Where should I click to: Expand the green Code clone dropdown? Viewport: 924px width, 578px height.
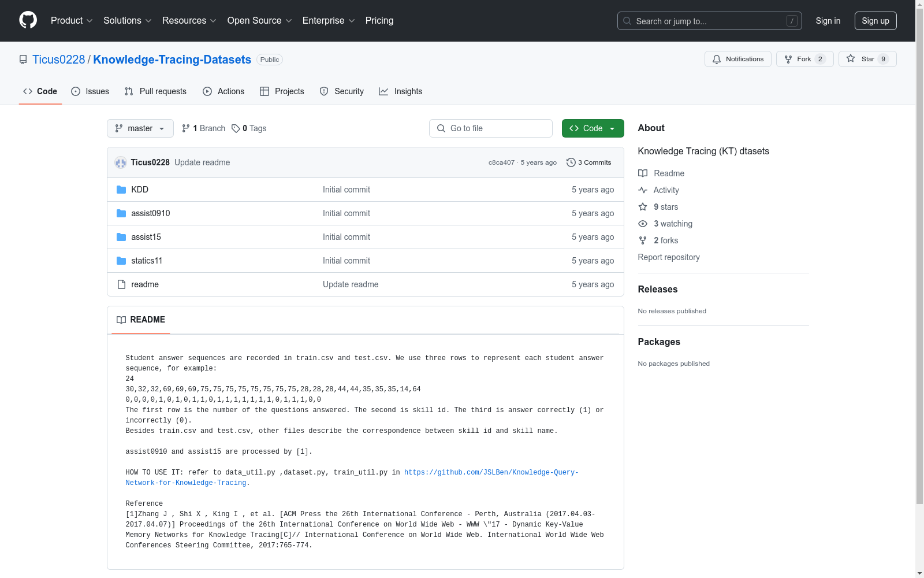click(593, 128)
